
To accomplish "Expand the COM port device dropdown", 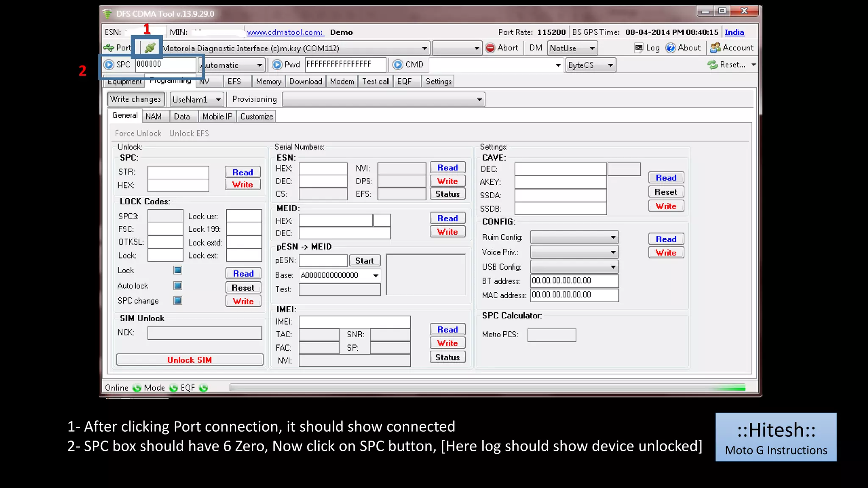I will point(424,48).
